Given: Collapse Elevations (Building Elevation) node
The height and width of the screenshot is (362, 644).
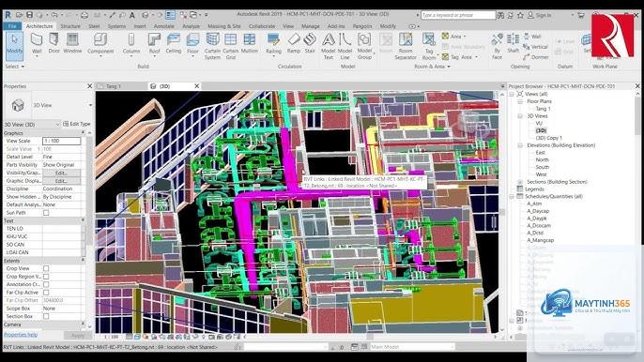Looking at the screenshot, I should pyautogui.click(x=520, y=145).
